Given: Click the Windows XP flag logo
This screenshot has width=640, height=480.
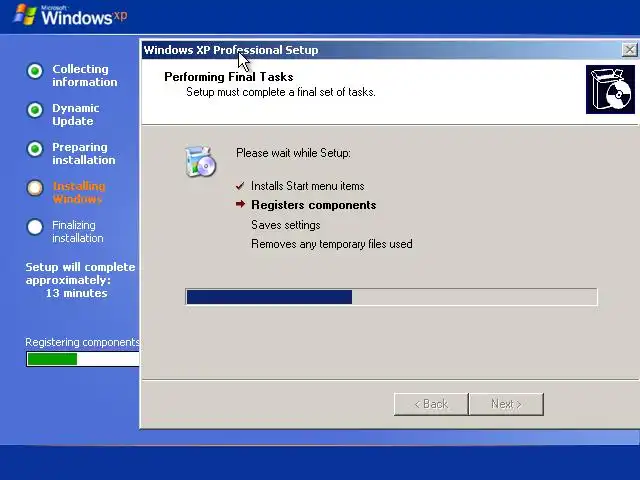Looking at the screenshot, I should coord(25,15).
